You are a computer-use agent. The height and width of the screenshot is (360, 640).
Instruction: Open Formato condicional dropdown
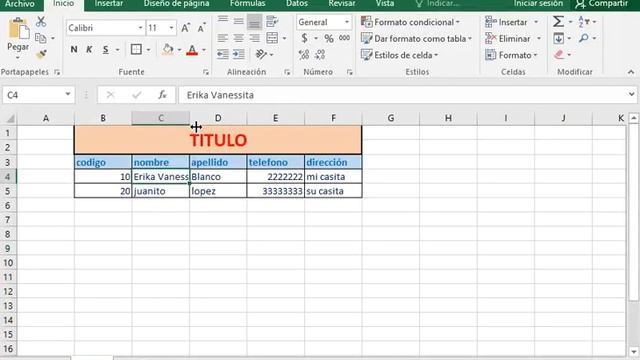point(410,22)
